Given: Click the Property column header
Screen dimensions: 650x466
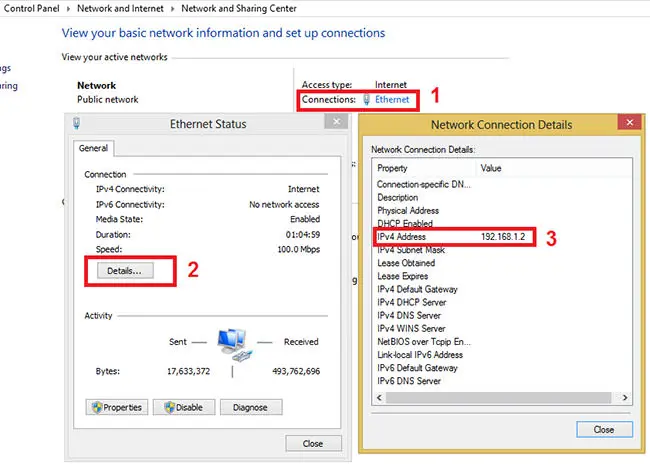Looking at the screenshot, I should (x=393, y=168).
